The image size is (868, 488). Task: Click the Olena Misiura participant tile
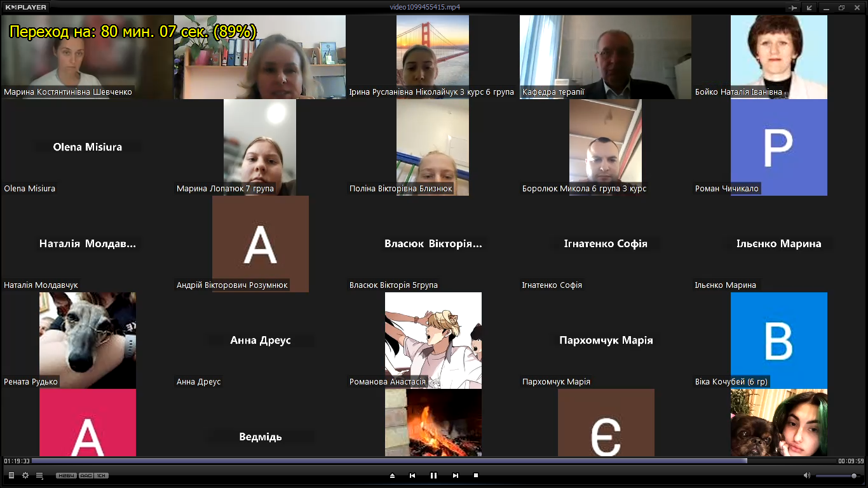coord(88,147)
